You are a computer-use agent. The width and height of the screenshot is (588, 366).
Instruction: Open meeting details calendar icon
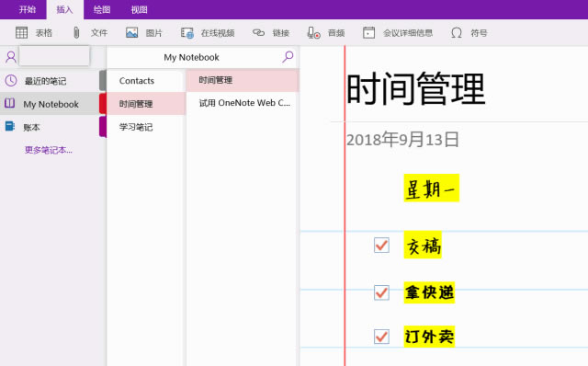[x=368, y=33]
